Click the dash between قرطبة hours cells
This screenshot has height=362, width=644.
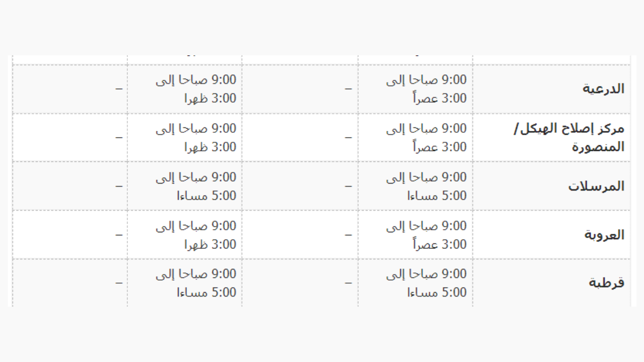coord(348,283)
